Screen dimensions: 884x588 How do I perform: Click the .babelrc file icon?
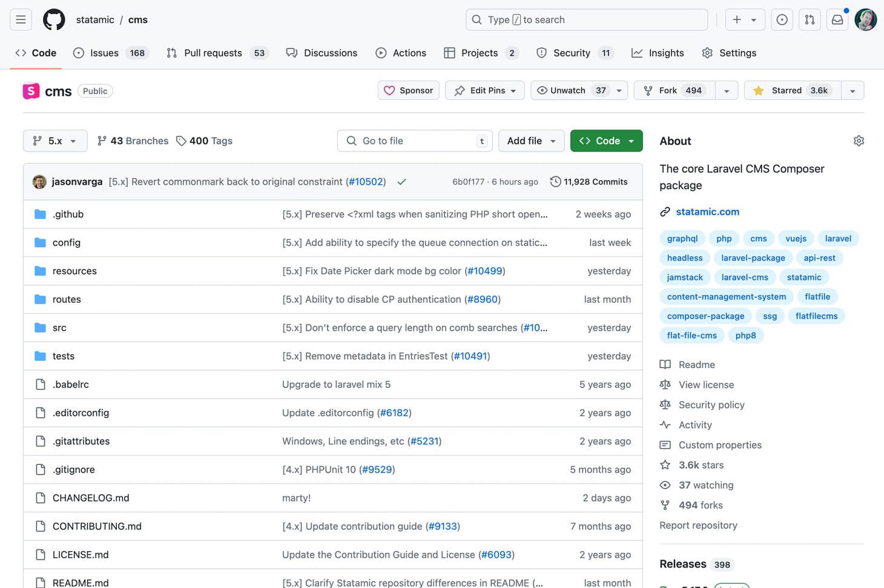tap(41, 385)
